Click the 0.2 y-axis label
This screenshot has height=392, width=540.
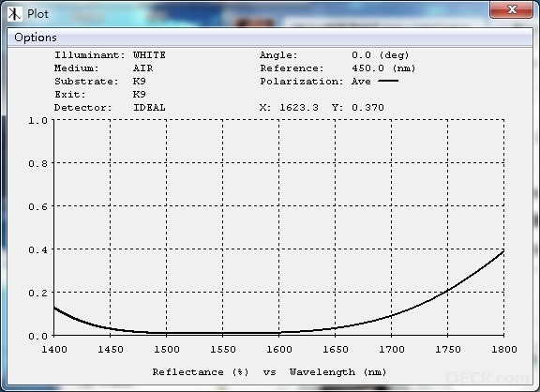(37, 293)
